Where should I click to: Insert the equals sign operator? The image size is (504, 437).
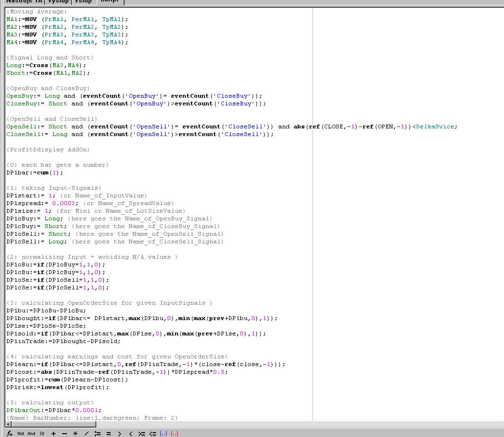click(x=109, y=433)
